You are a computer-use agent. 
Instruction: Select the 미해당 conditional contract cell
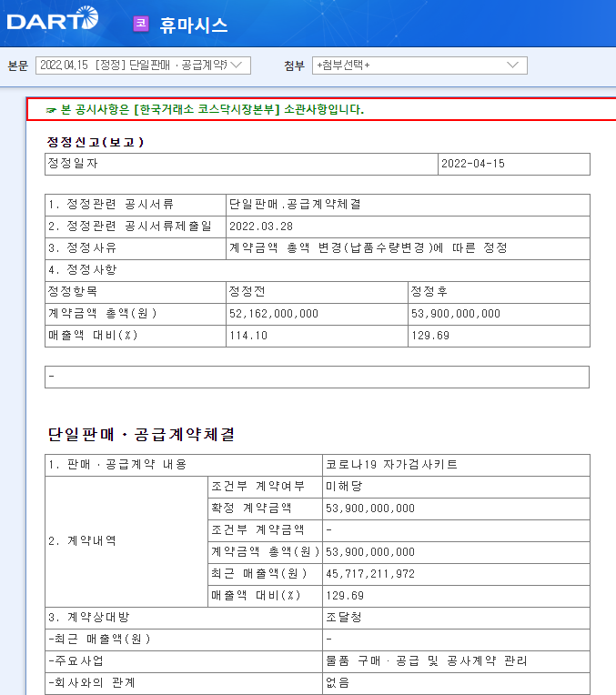point(456,487)
